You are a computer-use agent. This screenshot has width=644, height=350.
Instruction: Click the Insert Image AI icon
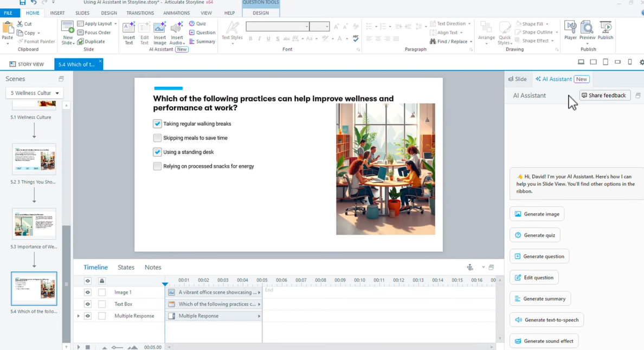point(159,33)
